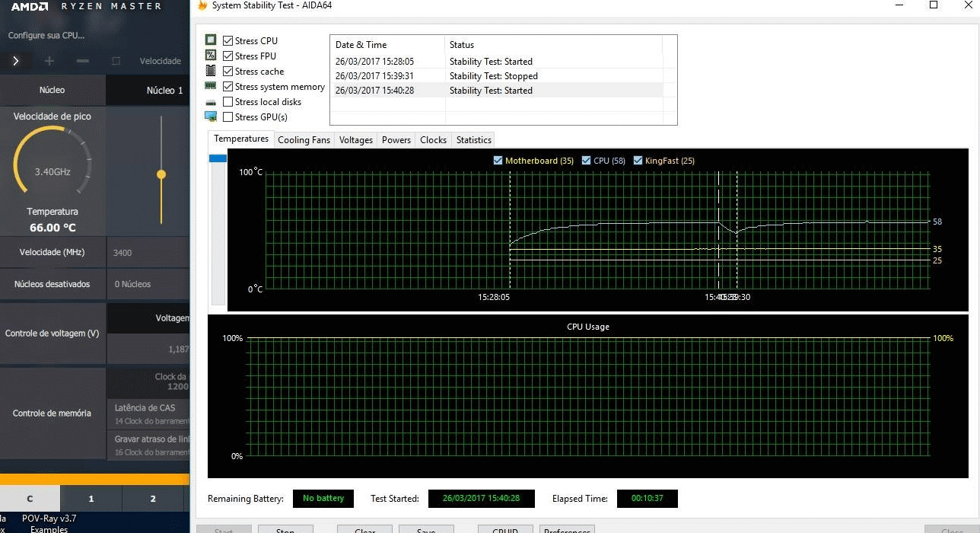Click the 'No battery' status value
Viewport: 980px width, 533px height.
click(x=323, y=498)
